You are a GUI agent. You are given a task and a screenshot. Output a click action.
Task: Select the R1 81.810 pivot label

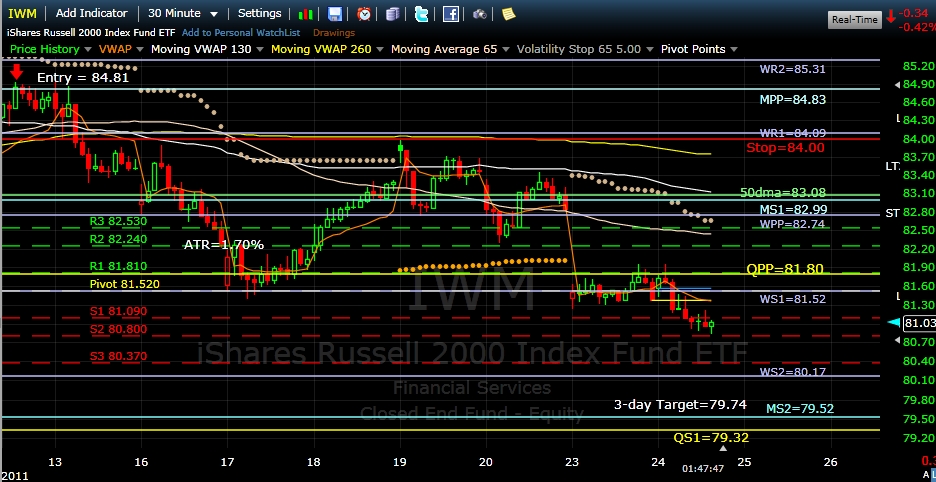pyautogui.click(x=118, y=266)
